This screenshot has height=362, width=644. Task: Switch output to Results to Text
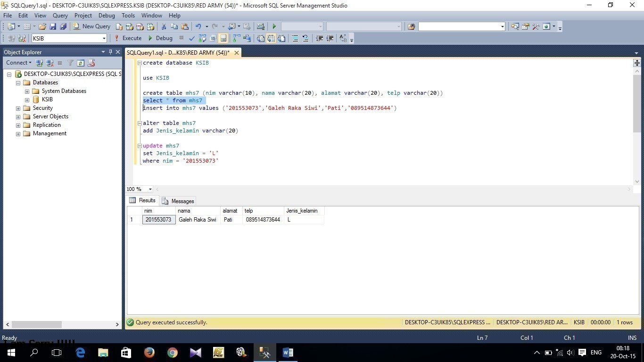tap(261, 38)
